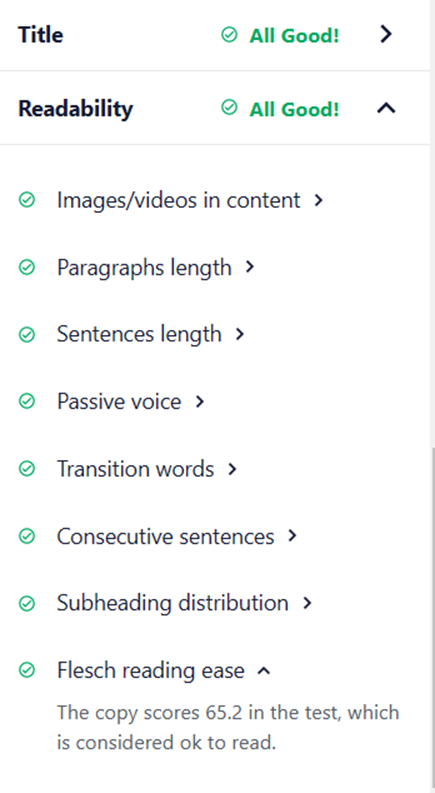
Task: Select the Sentences length item
Action: pos(139,334)
